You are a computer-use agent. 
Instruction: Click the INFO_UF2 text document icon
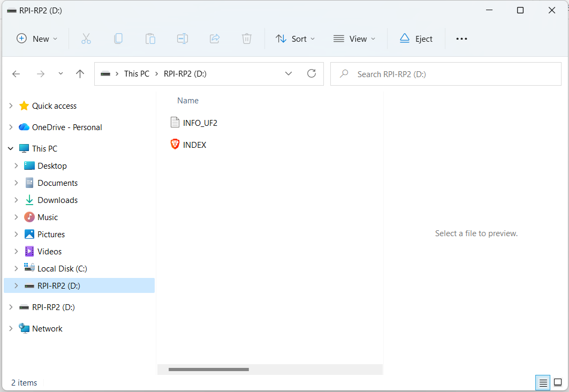pos(175,122)
